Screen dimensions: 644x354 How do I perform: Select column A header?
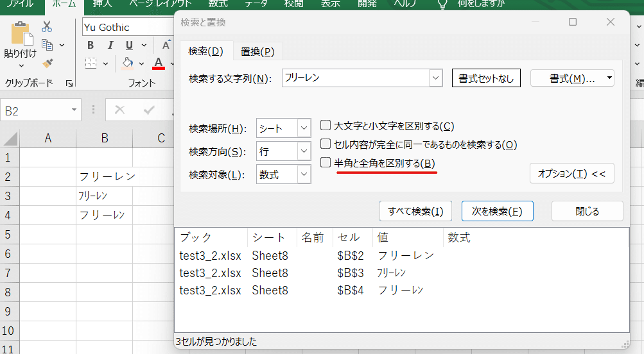[x=48, y=139]
